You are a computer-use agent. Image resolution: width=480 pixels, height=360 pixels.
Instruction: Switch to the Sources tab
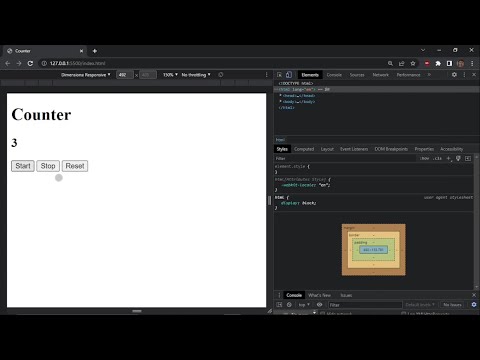click(x=357, y=75)
